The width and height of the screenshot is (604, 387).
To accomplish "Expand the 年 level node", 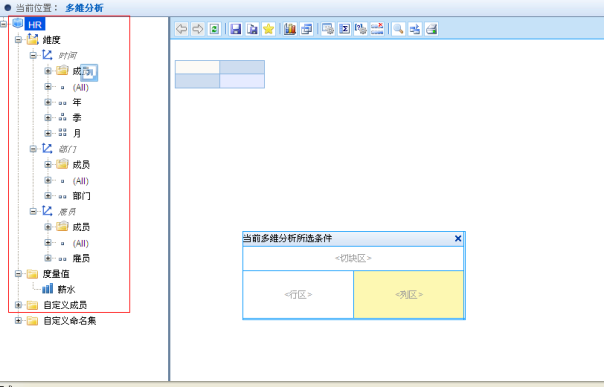I will pyautogui.click(x=48, y=102).
